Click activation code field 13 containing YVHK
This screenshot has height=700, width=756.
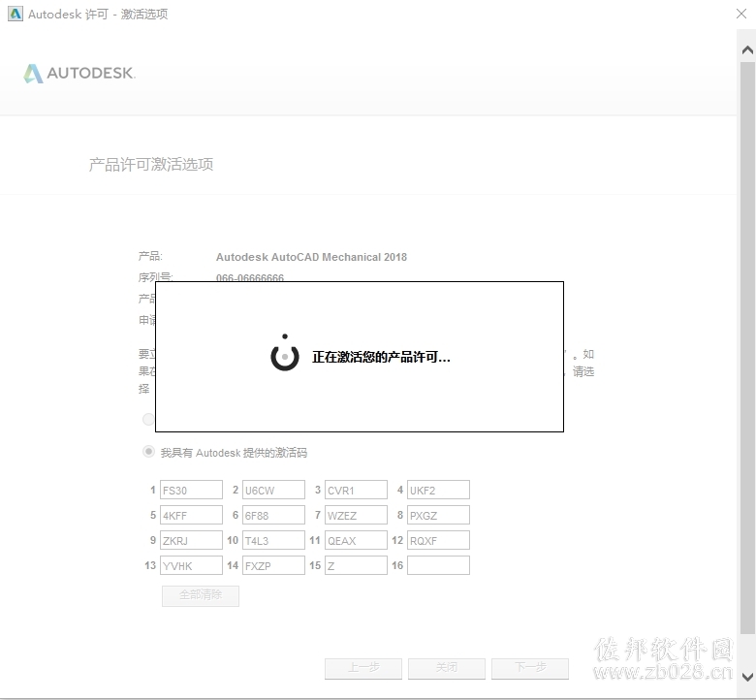click(x=191, y=565)
